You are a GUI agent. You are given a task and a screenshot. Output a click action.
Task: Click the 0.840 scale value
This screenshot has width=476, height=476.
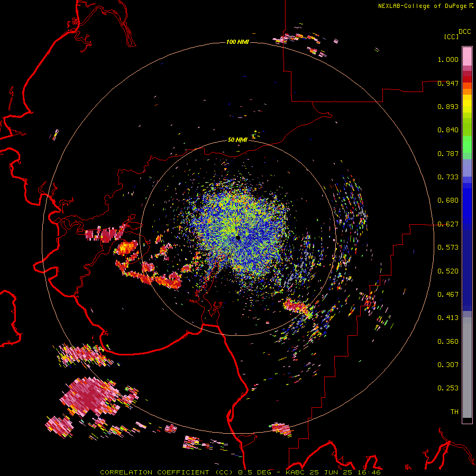tap(448, 130)
